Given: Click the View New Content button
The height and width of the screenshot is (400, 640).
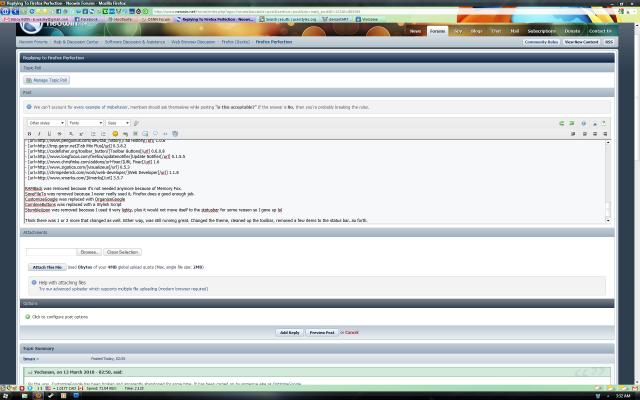Looking at the screenshot, I should click(581, 42).
